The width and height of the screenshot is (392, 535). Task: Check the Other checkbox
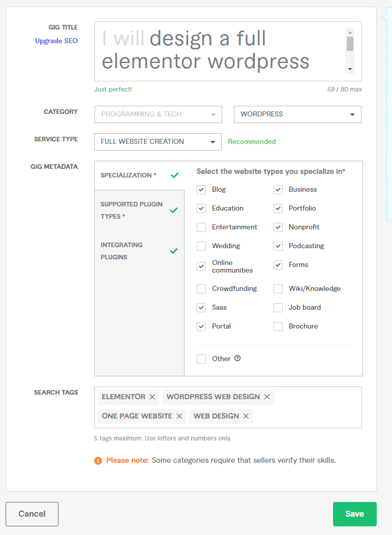click(x=201, y=359)
